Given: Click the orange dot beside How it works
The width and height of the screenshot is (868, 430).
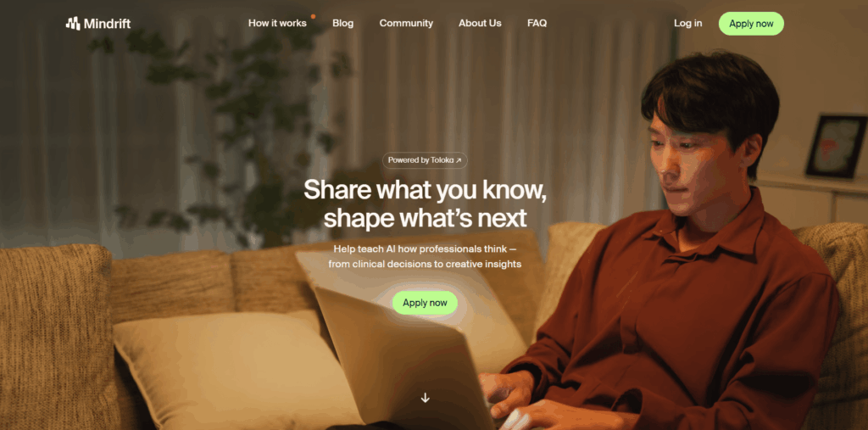Looking at the screenshot, I should click(x=314, y=17).
